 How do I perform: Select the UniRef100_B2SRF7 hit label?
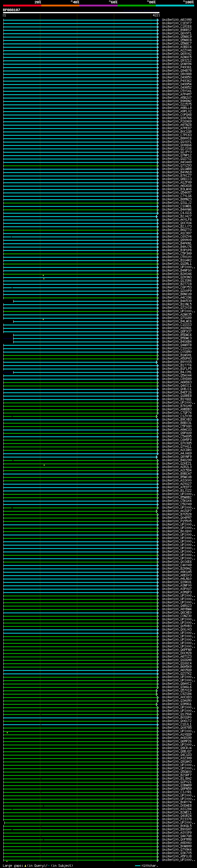(177, 775)
